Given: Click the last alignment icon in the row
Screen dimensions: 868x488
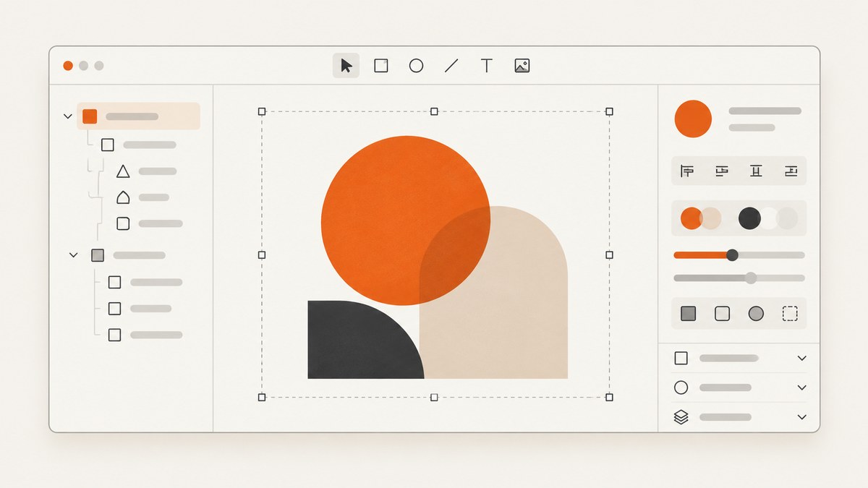Looking at the screenshot, I should click(x=791, y=171).
